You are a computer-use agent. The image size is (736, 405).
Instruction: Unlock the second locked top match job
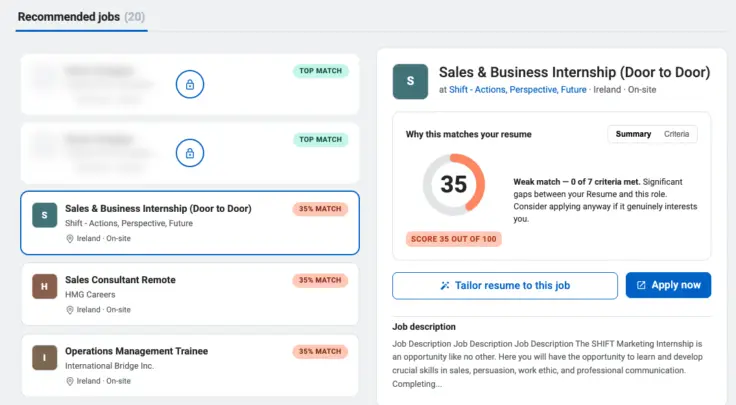[x=190, y=153]
